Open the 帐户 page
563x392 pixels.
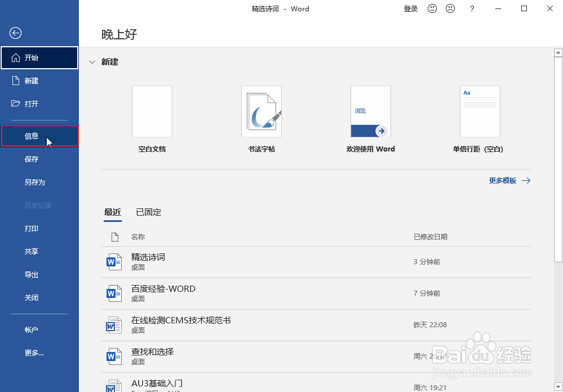[x=39, y=329]
